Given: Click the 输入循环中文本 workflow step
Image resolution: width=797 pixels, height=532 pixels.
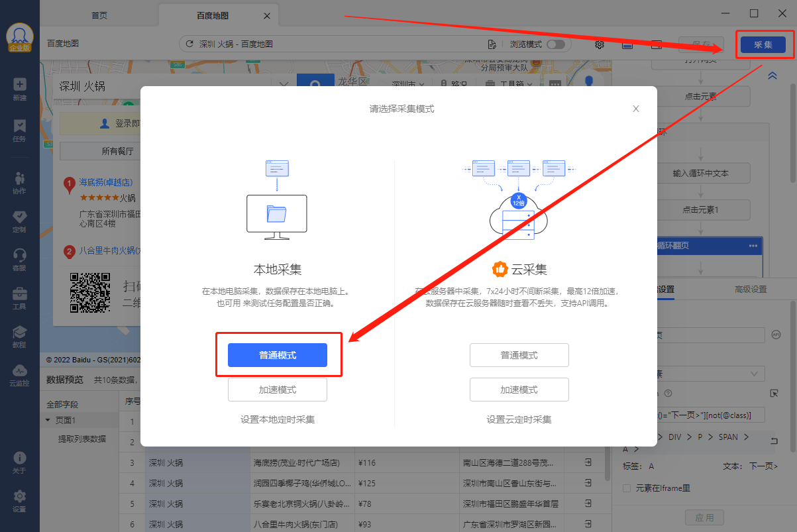Looking at the screenshot, I should point(701,174).
